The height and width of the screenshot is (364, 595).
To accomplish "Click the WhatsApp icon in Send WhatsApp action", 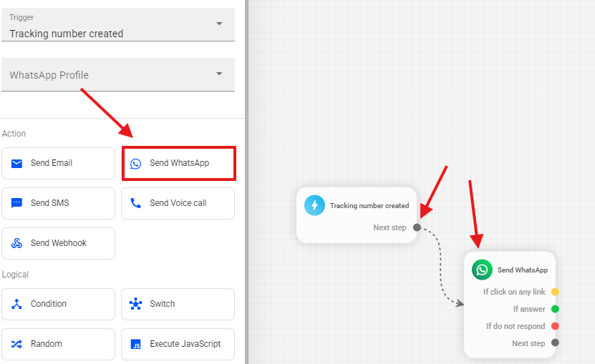I will click(x=136, y=164).
